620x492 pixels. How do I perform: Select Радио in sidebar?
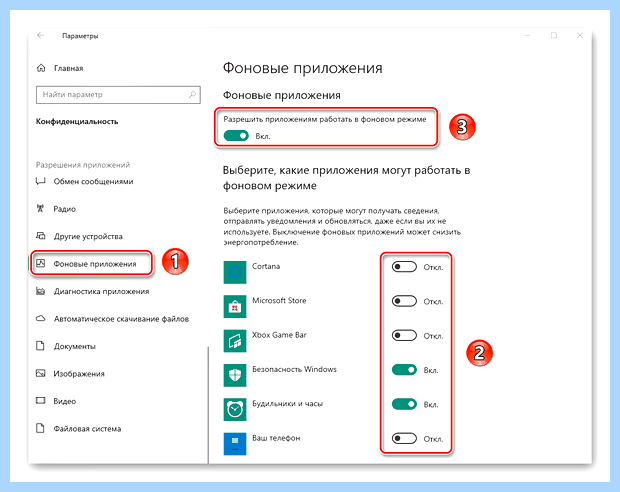coord(64,209)
